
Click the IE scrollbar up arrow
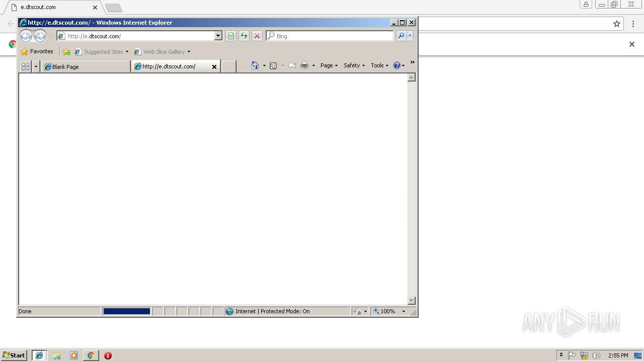412,77
